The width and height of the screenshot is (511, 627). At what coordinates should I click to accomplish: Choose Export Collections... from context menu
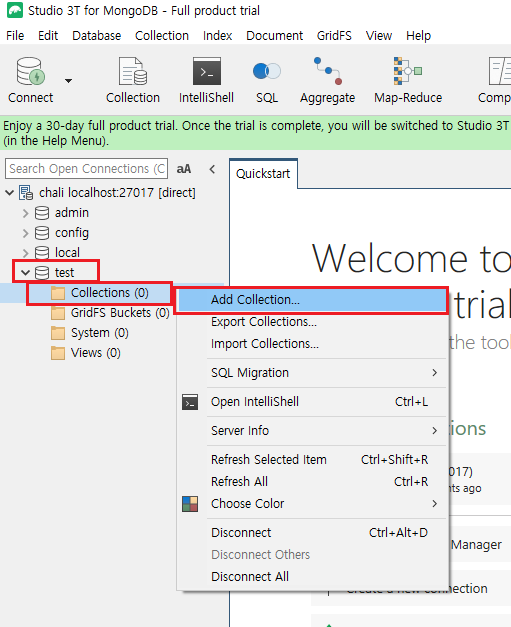pyautogui.click(x=312, y=322)
